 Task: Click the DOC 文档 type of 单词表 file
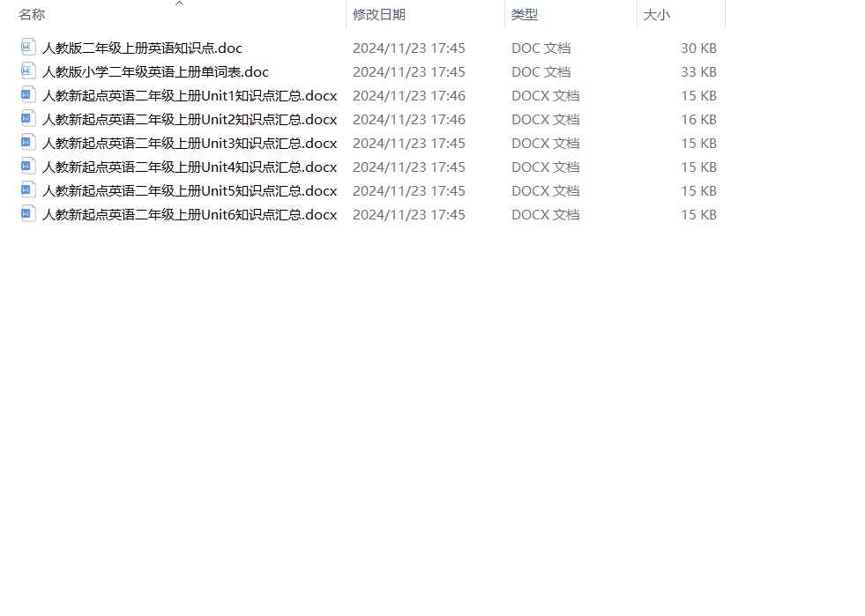click(x=541, y=71)
